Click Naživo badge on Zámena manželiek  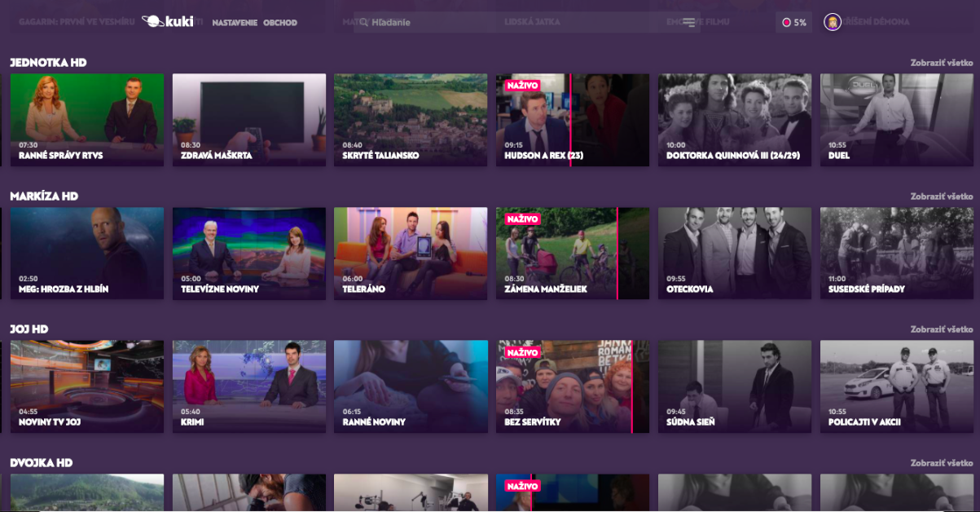pyautogui.click(x=522, y=219)
